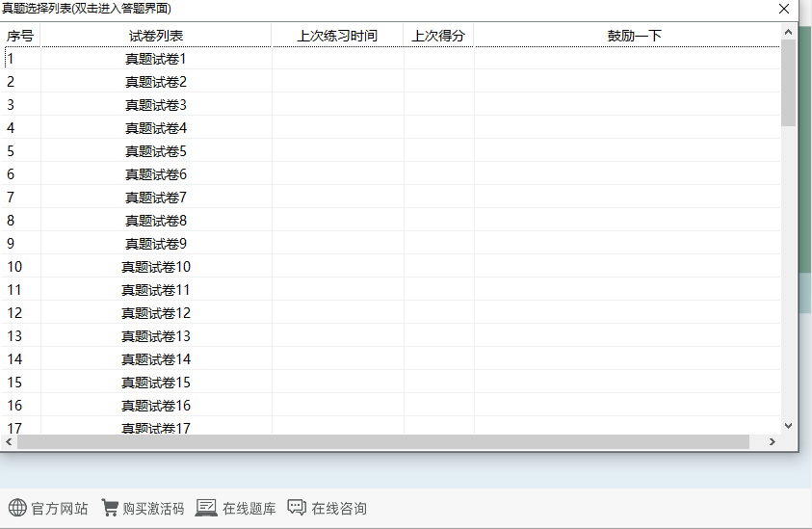Click the 试卷列表 column header
Image resolution: width=812 pixels, height=529 pixels.
(x=156, y=36)
